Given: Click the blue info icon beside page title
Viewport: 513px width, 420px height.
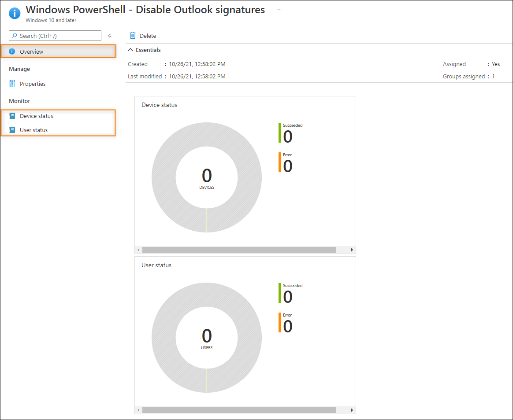Looking at the screenshot, I should [x=15, y=13].
